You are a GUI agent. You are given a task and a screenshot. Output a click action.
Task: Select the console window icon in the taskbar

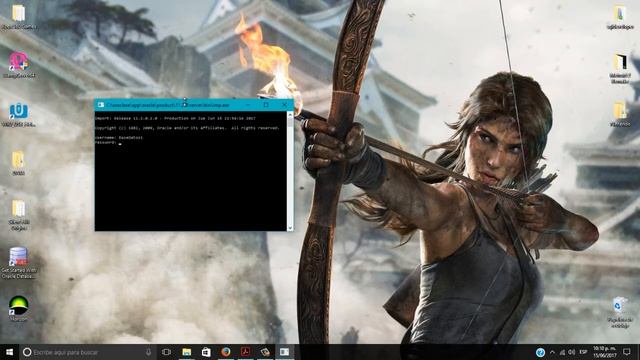coord(284,352)
